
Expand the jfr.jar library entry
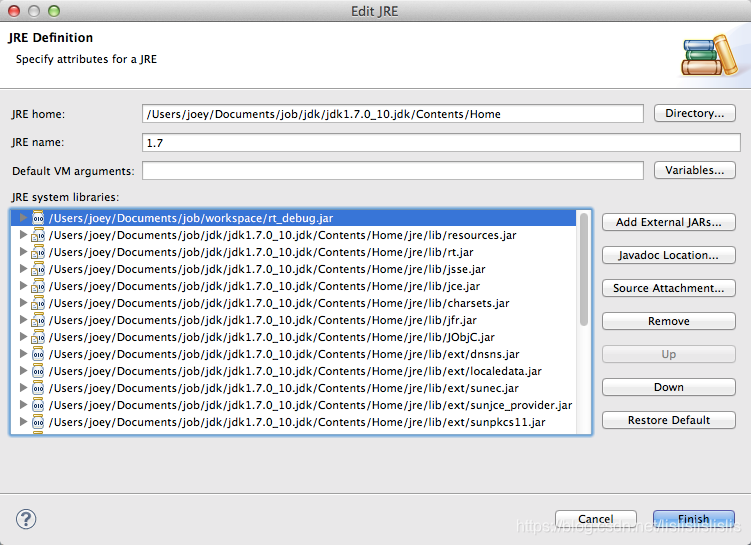[23, 320]
